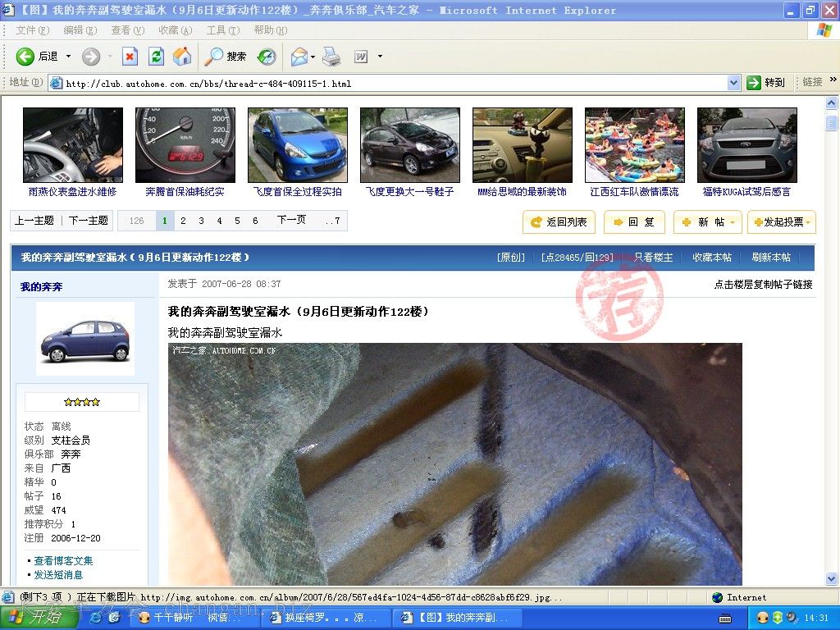Open the 福特KUGA试驾后感言 thumbnail

pos(747,145)
